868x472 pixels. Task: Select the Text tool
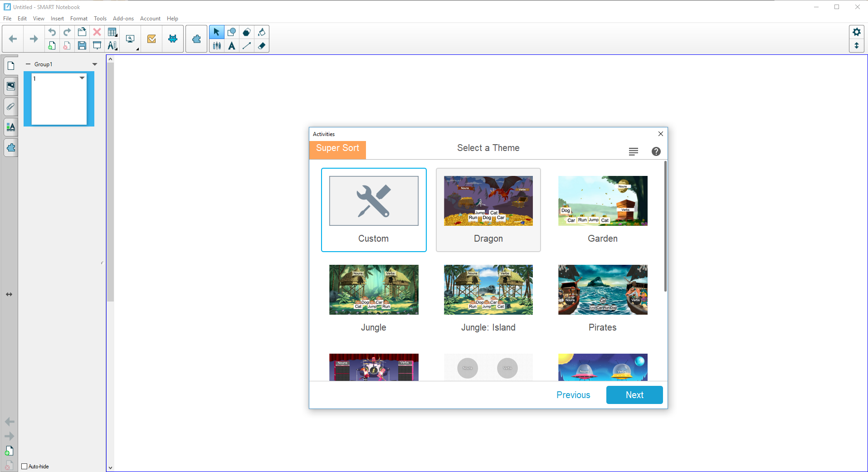pyautogui.click(x=232, y=45)
